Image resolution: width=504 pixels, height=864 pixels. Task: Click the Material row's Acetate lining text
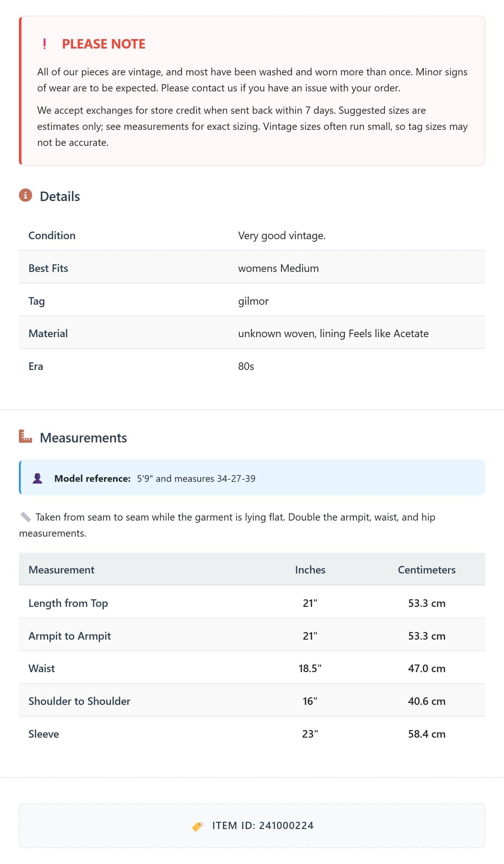pos(374,334)
